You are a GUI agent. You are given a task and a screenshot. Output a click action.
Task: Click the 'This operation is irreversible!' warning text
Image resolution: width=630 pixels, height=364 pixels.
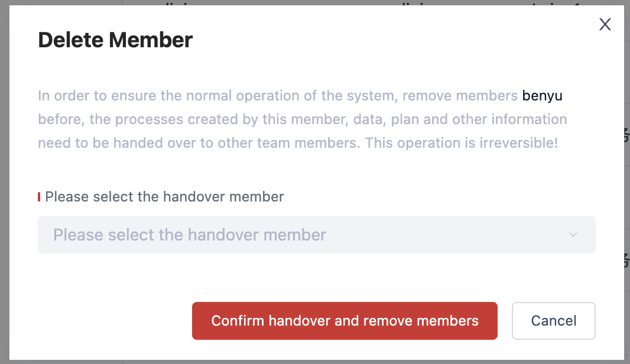(461, 143)
